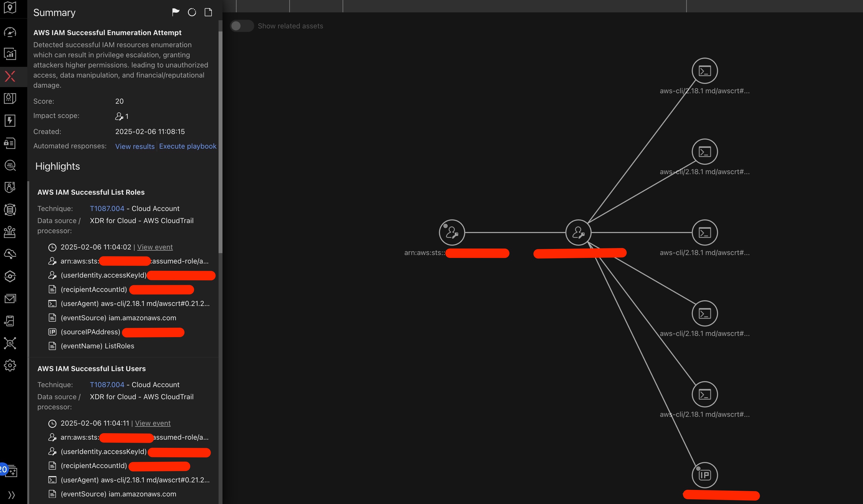Open T1087.004 technique link under List Roles
This screenshot has width=863, height=504.
[107, 208]
